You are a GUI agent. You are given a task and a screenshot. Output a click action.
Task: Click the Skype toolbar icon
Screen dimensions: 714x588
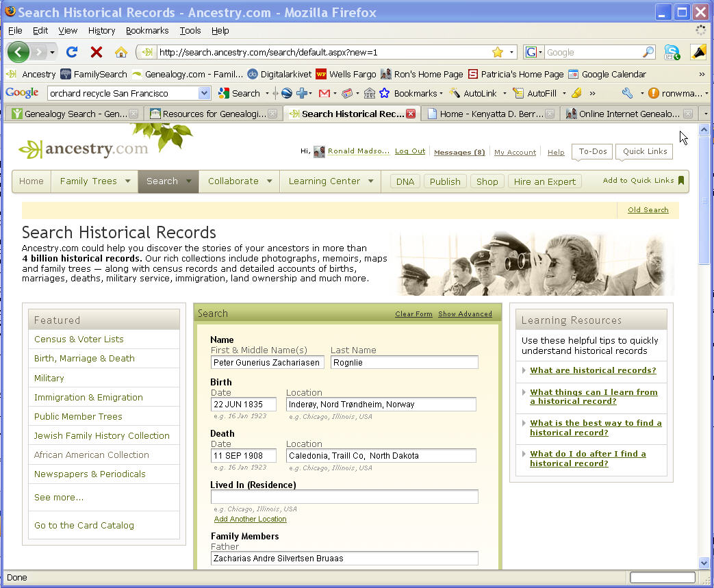[x=672, y=53]
